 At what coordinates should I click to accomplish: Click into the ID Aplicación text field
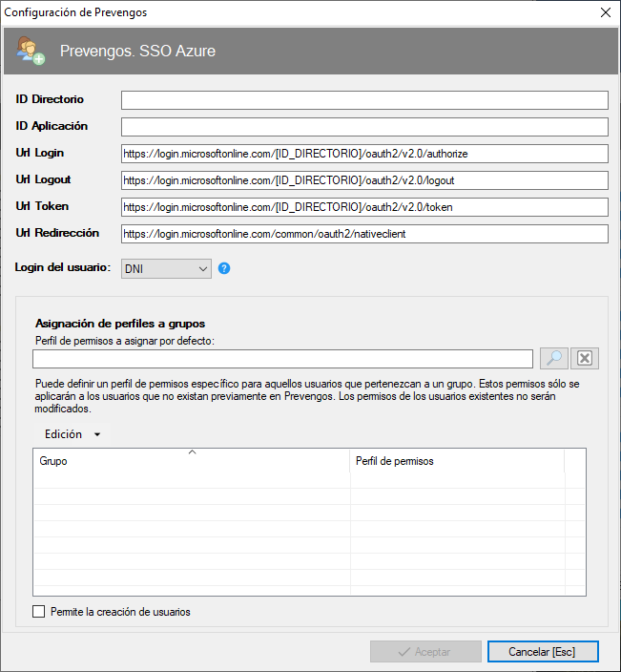click(x=364, y=127)
